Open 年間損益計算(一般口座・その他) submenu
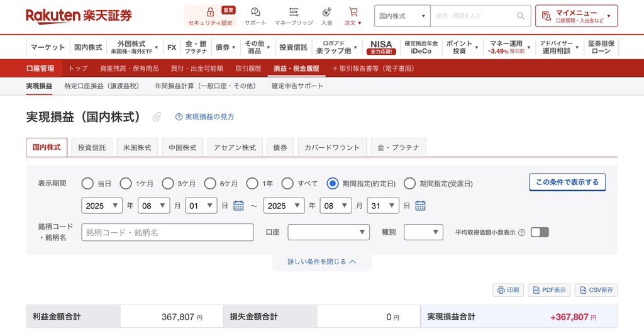This screenshot has height=336, width=644. tap(206, 86)
